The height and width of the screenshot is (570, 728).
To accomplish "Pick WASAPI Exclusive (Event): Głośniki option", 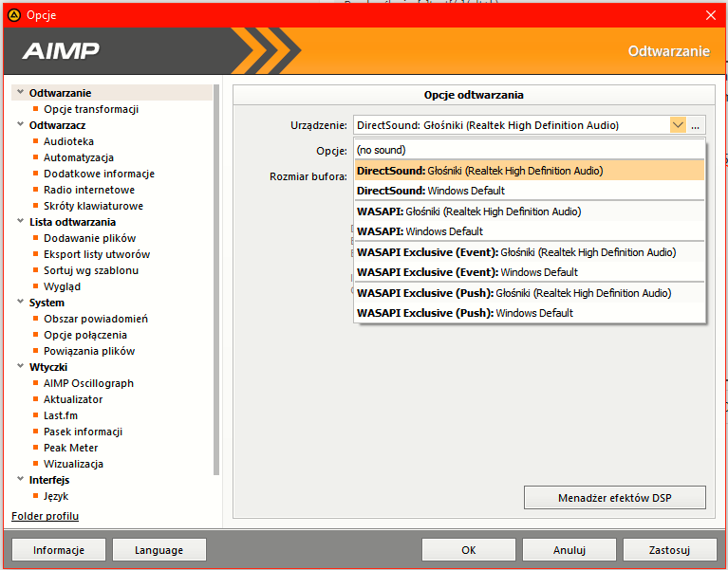I will (x=530, y=252).
